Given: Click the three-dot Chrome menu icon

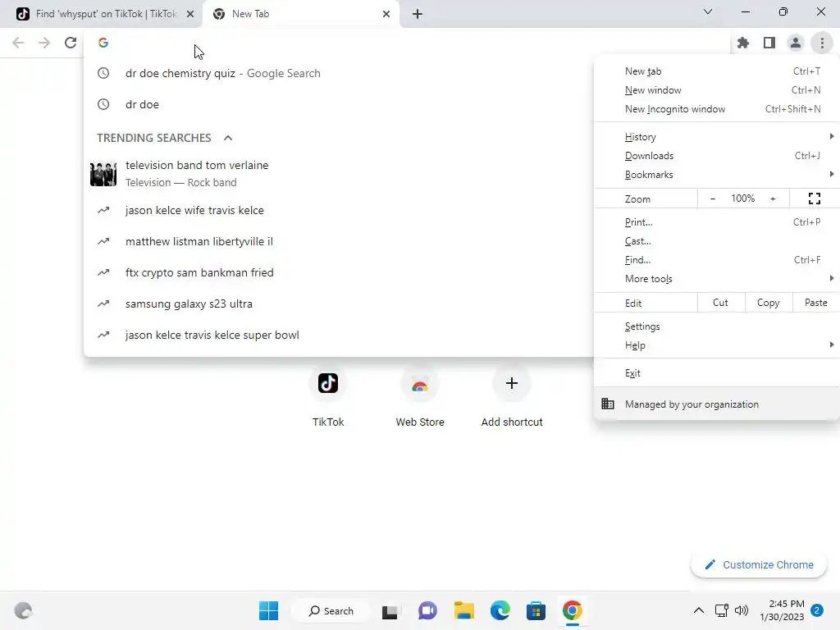Looking at the screenshot, I should pos(822,43).
